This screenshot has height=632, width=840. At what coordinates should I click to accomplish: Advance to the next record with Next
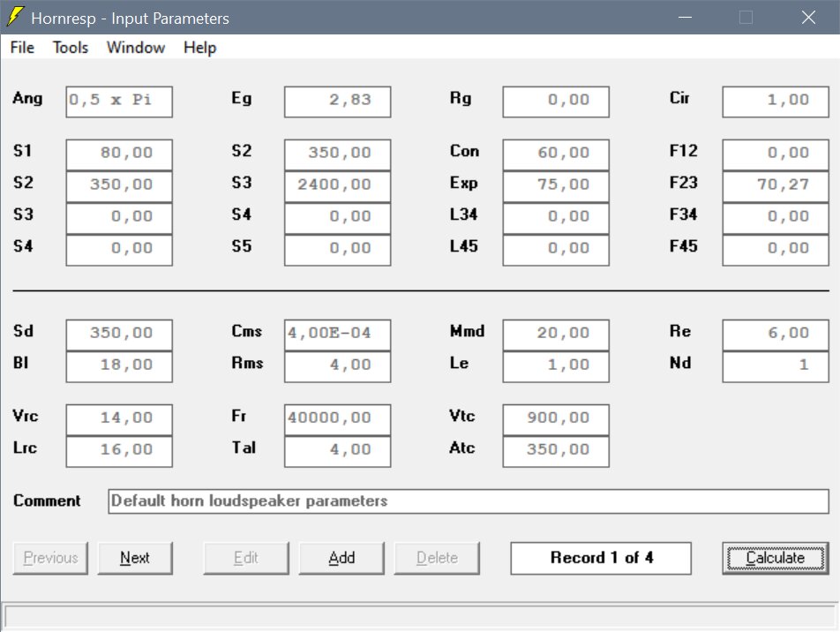pos(135,557)
